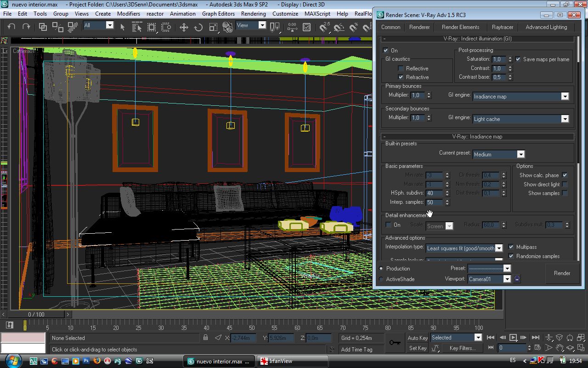Expand the Current preset Medium dropdown
Image resolution: width=588 pixels, height=368 pixels.
pos(520,155)
